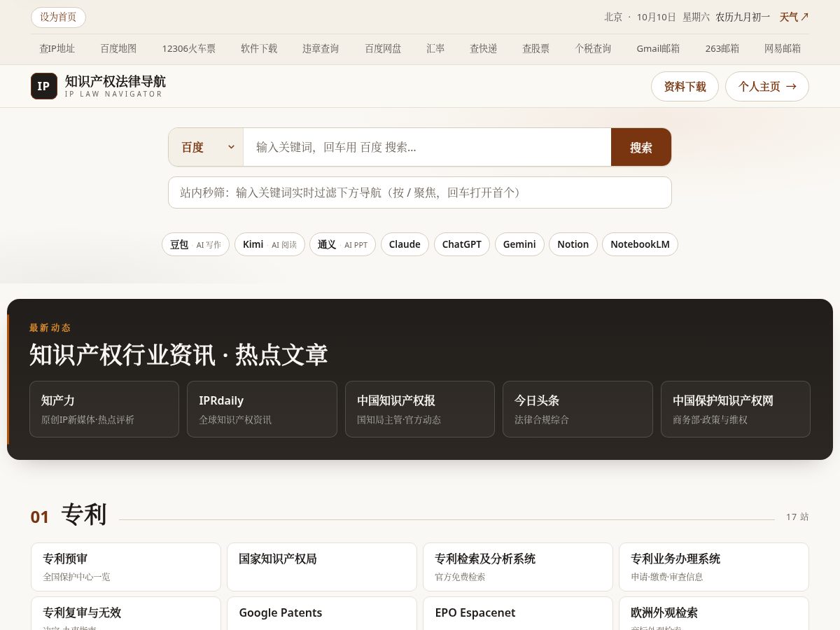
Task: Click the 17 站 count label
Action: 797,517
